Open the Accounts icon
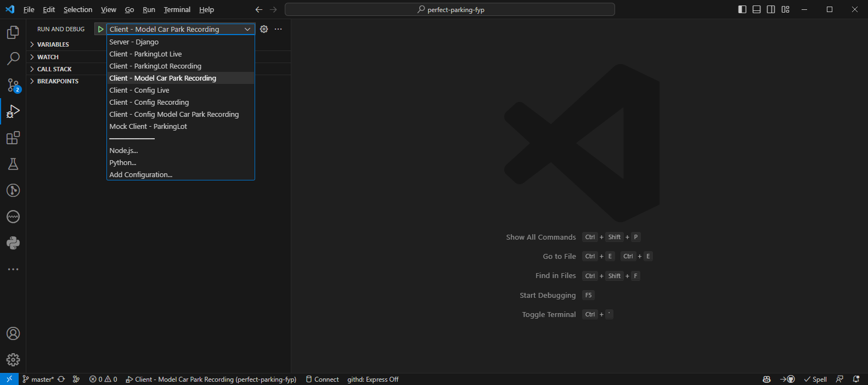This screenshot has height=385, width=868. [x=13, y=333]
